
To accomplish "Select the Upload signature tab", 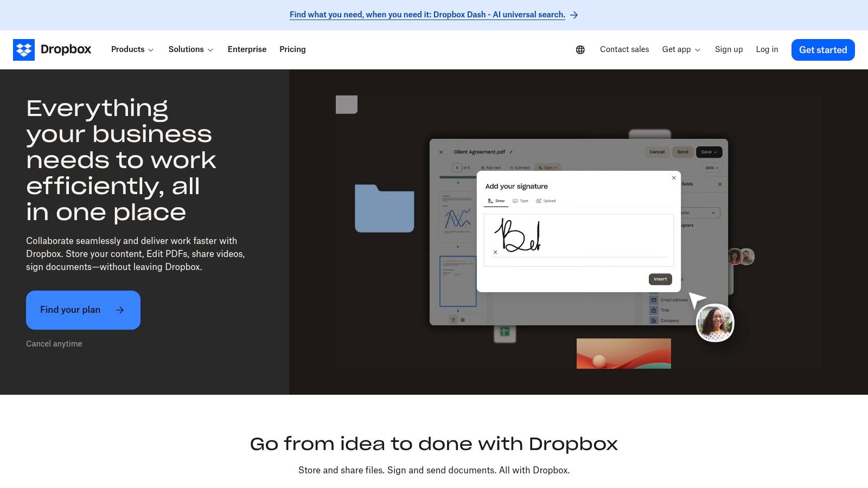I will tap(546, 201).
